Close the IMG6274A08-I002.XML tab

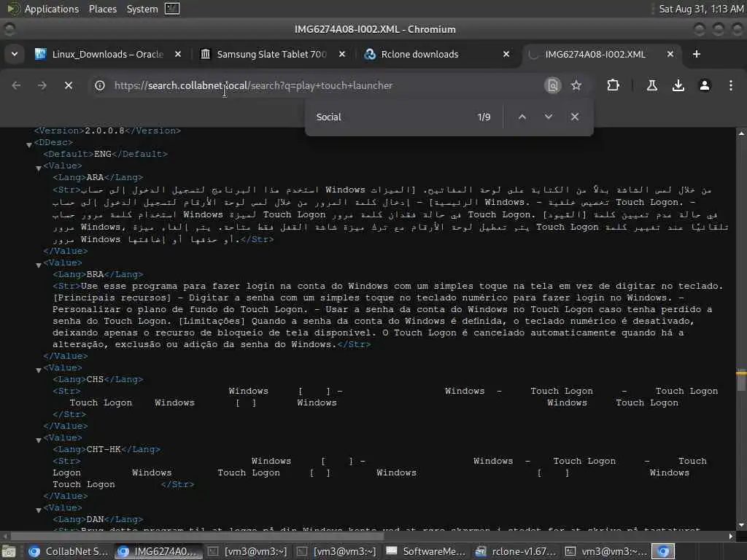coord(670,54)
